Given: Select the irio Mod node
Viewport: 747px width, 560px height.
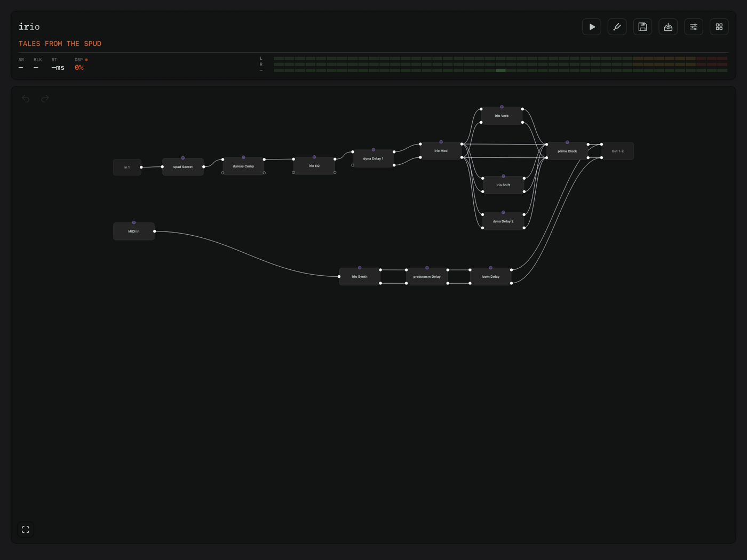Looking at the screenshot, I should (441, 151).
